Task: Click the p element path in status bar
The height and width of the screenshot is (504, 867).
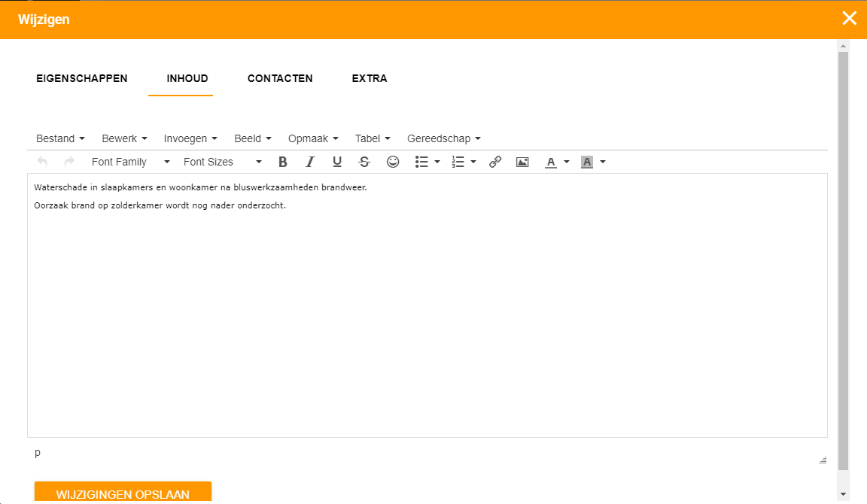Action: [x=38, y=453]
